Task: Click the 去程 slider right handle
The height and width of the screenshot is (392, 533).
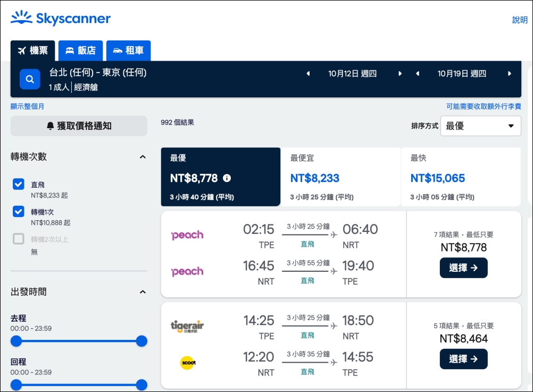Action: (x=141, y=341)
